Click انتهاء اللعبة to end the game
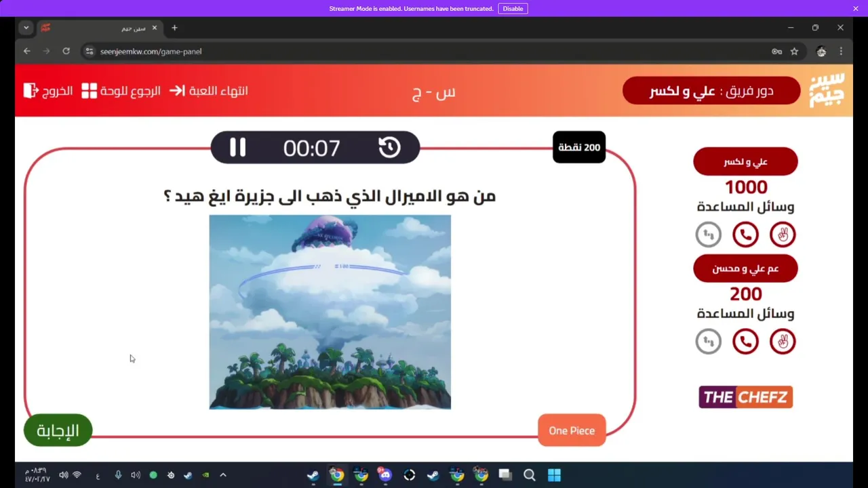Screen dimensions: 868x488 [x=209, y=91]
